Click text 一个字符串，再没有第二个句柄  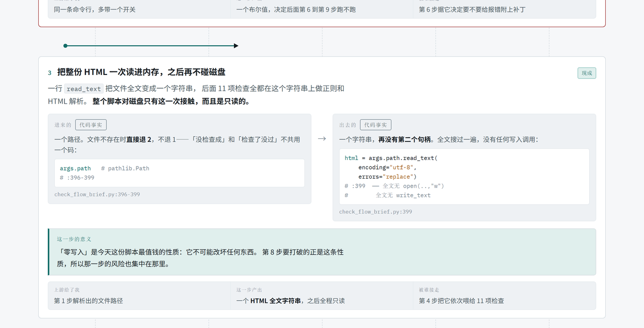[x=385, y=139]
